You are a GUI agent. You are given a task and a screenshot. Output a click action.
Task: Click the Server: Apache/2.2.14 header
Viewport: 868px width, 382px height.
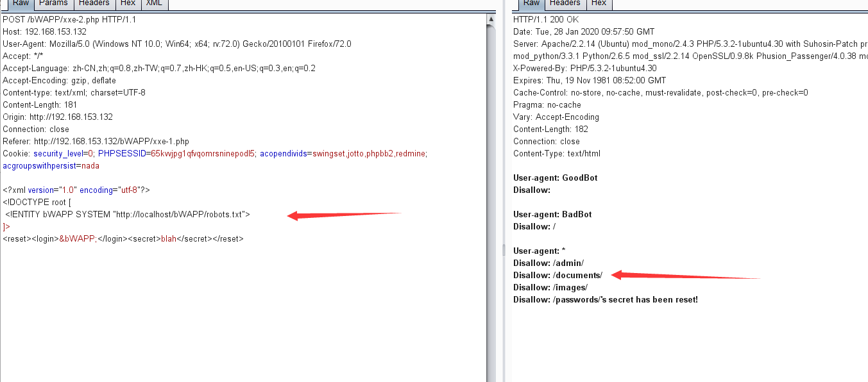coord(690,44)
